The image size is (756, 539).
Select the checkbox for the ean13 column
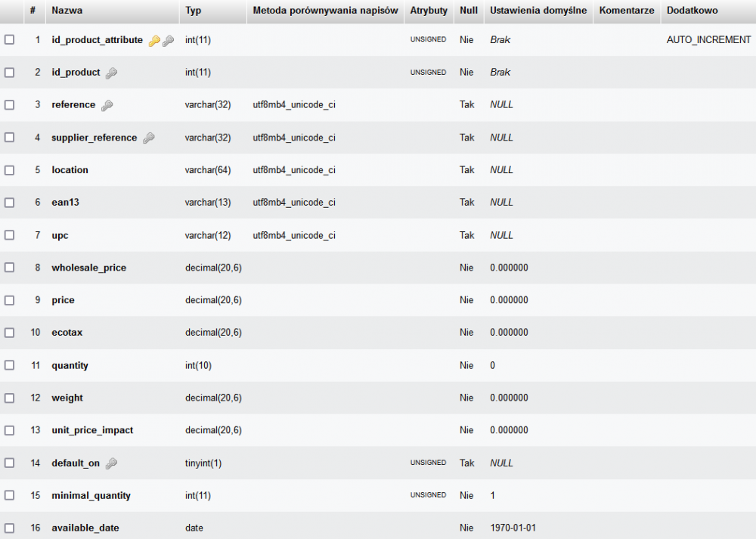coord(10,203)
